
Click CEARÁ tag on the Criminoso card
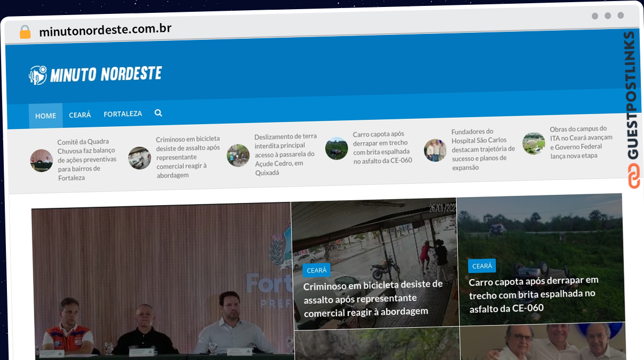tap(317, 270)
